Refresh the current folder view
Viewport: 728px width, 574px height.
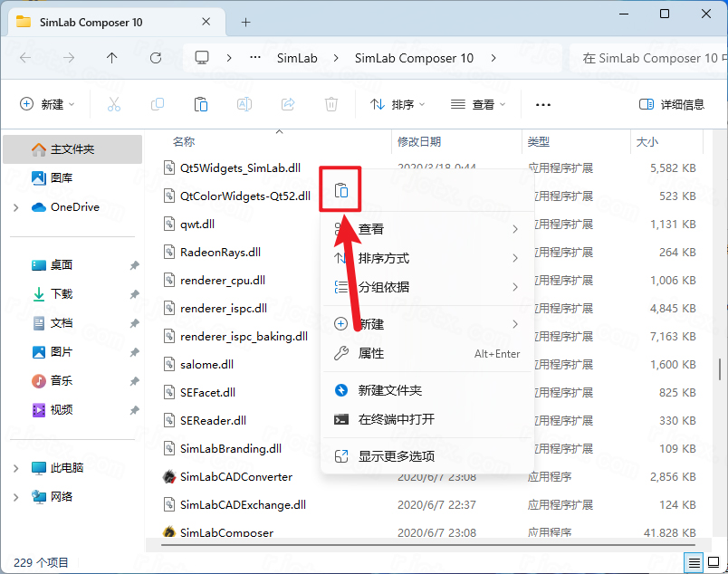pos(156,58)
